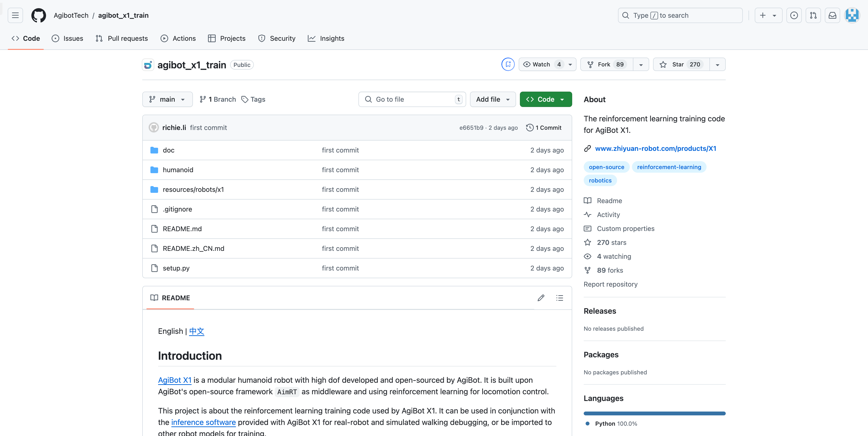The height and width of the screenshot is (436, 868).
Task: Click the open-source topic tag
Action: pyautogui.click(x=606, y=167)
